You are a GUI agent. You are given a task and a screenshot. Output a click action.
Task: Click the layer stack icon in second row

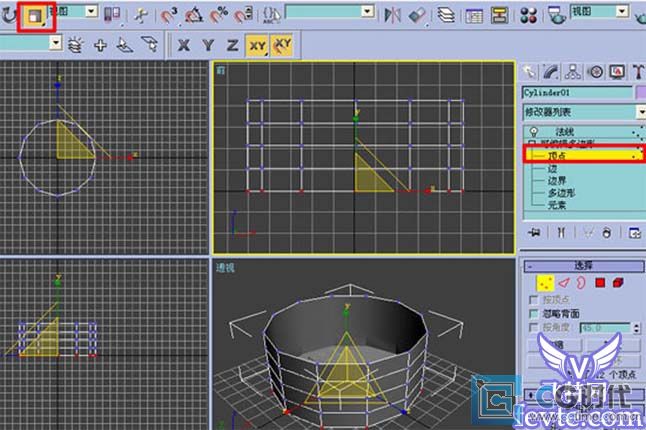click(75, 44)
